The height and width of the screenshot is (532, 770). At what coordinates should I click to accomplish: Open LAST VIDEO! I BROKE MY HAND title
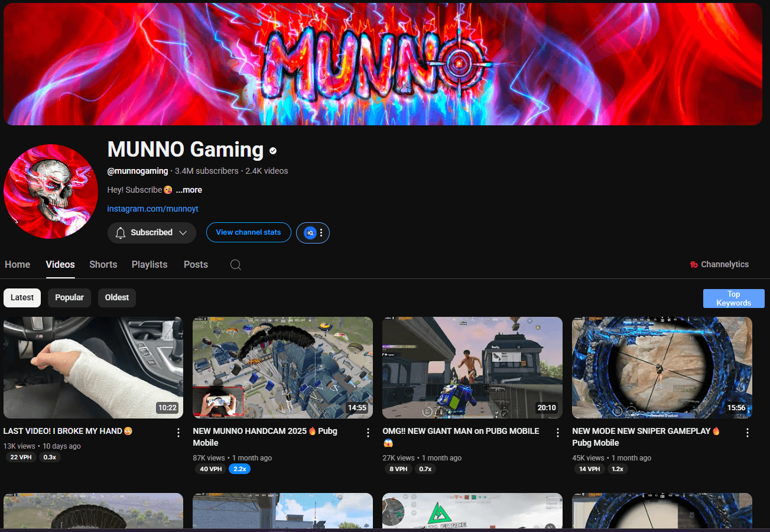point(68,431)
